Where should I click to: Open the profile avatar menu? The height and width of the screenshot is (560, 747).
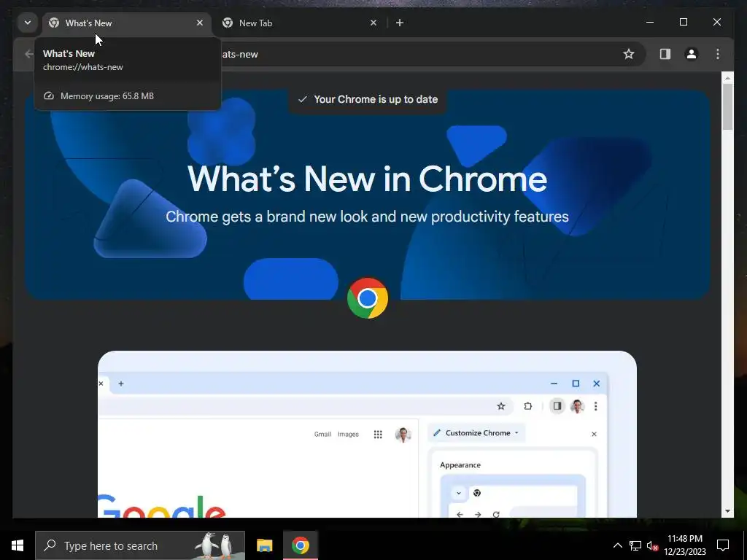[692, 54]
